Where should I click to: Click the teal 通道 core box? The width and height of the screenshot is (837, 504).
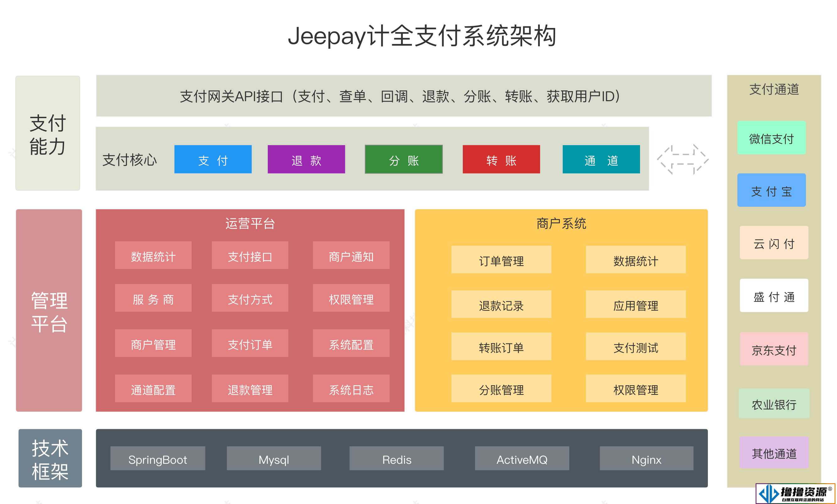pyautogui.click(x=601, y=159)
